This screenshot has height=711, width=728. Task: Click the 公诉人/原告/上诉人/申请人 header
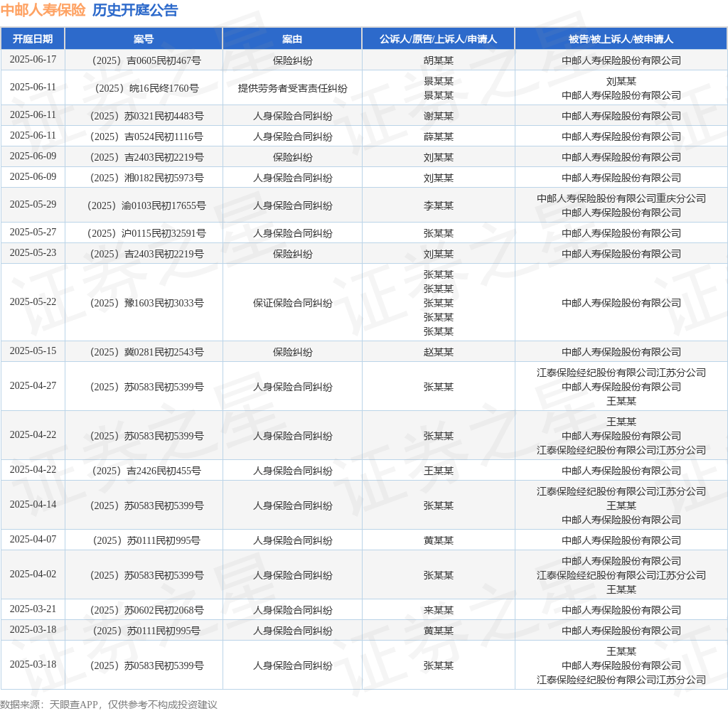coord(438,39)
